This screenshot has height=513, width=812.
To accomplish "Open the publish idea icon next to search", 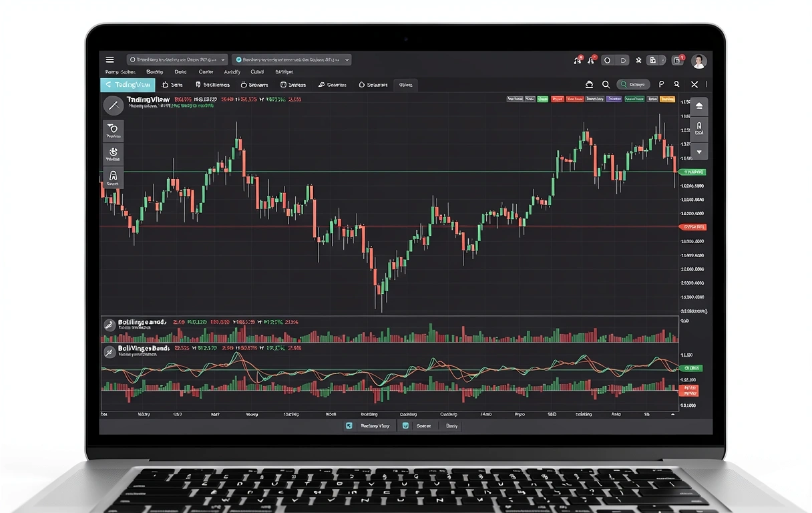I will click(660, 84).
